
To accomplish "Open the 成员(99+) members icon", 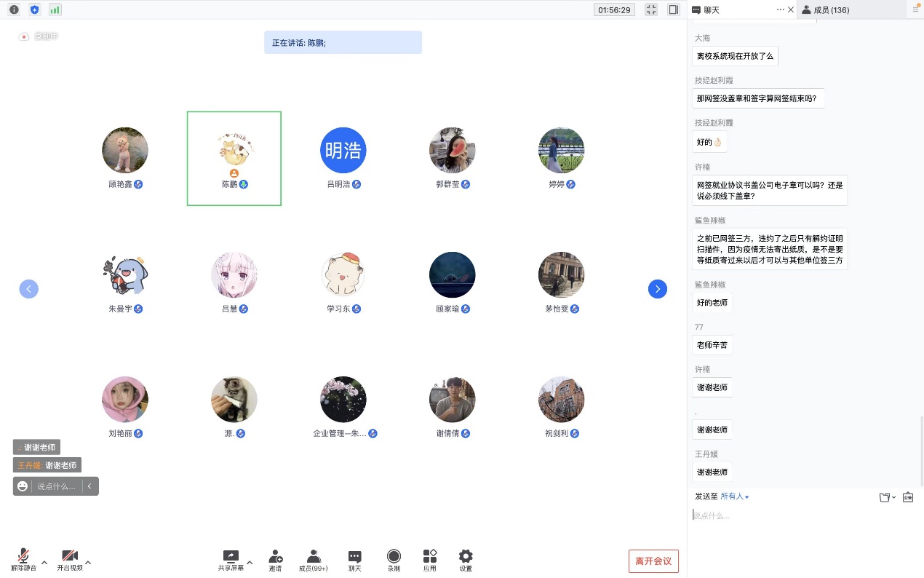I will pos(314,558).
